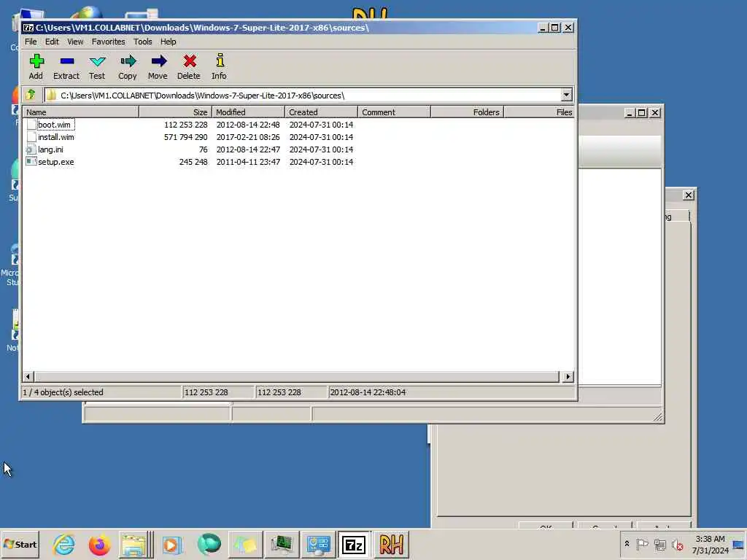Click the Comment column header
This screenshot has width=747, height=560.
click(394, 112)
